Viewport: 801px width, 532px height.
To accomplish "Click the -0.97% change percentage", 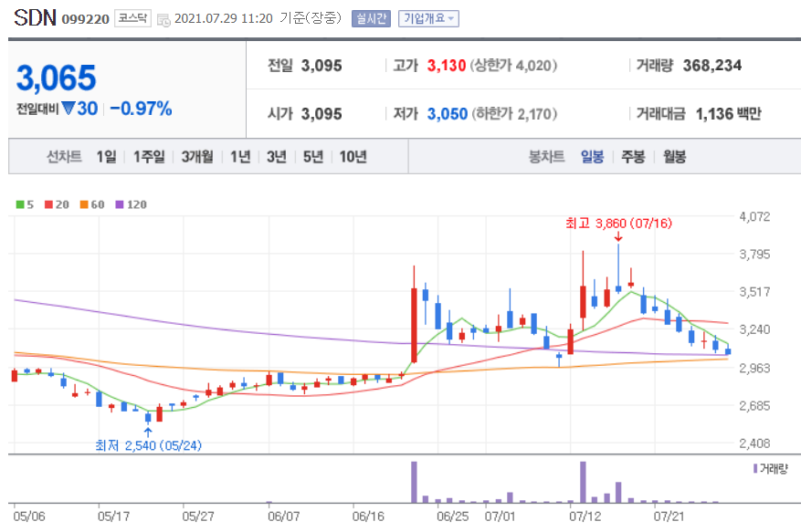I will 141,109.
